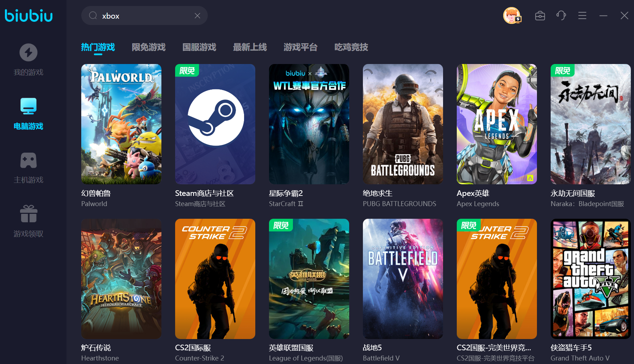
Task: Open the toolbox briefcase icon
Action: (x=540, y=15)
